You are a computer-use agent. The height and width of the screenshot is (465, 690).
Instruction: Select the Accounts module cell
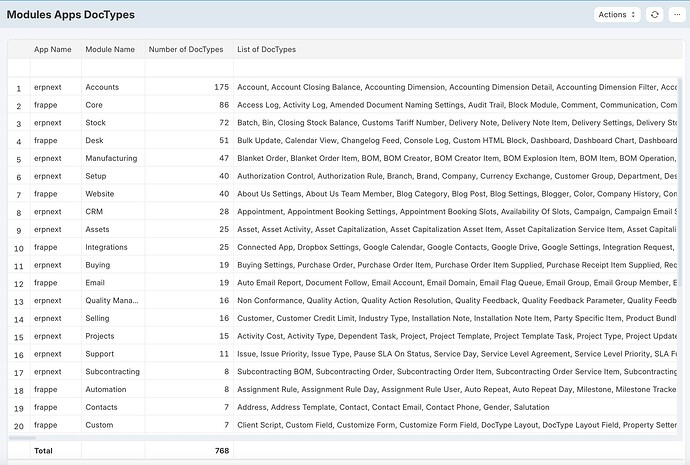(x=102, y=87)
